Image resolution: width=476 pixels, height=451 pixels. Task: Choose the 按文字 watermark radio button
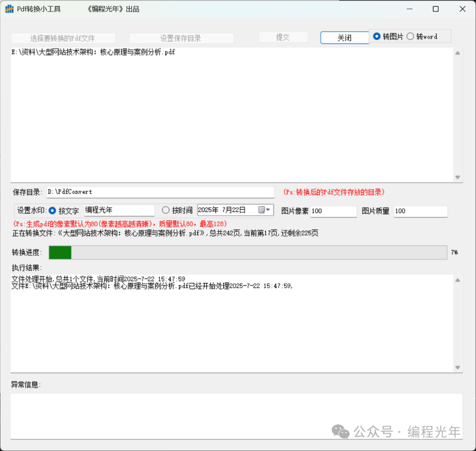[52, 211]
